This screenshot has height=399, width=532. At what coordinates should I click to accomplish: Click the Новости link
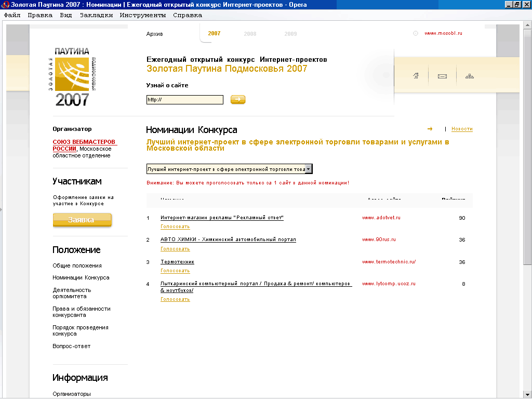[462, 129]
